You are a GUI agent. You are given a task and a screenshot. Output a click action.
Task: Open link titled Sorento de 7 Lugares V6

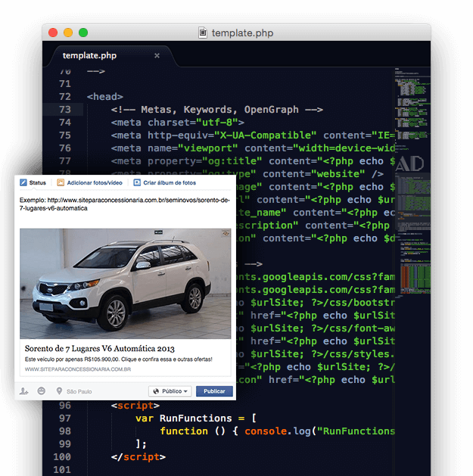coord(100,349)
